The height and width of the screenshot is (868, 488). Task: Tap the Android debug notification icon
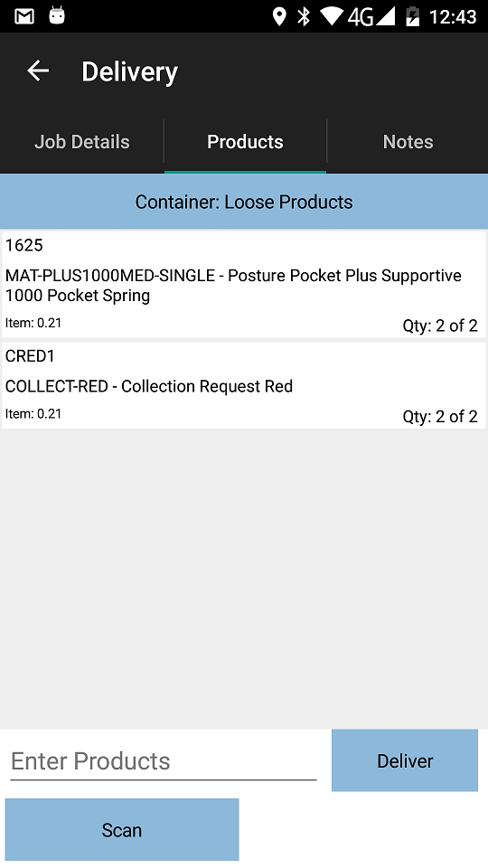point(56,15)
